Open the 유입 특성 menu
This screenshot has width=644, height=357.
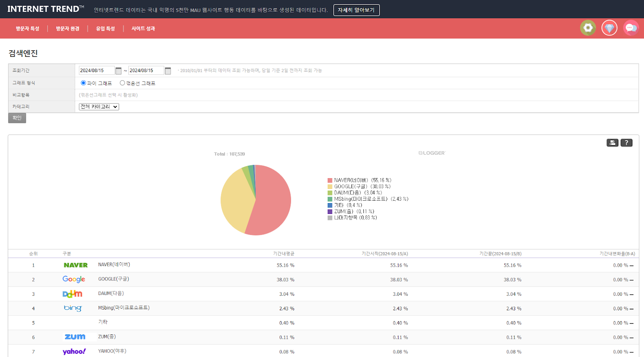point(105,29)
